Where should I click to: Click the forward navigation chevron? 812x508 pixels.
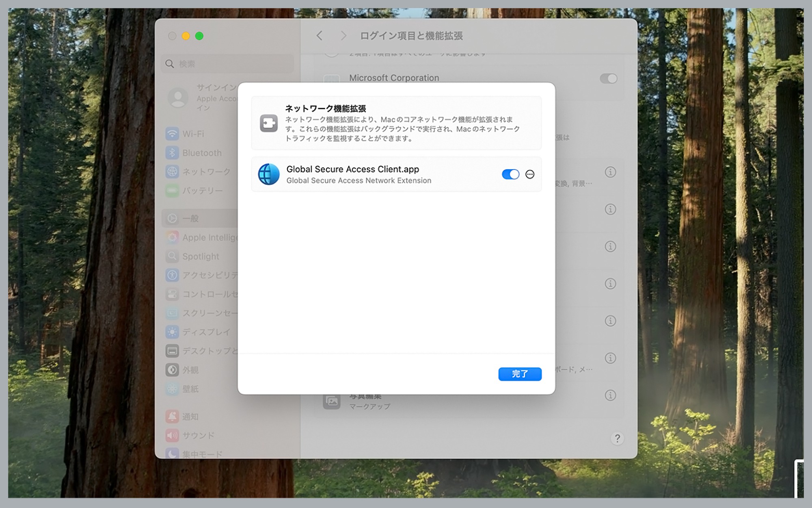[x=343, y=36]
